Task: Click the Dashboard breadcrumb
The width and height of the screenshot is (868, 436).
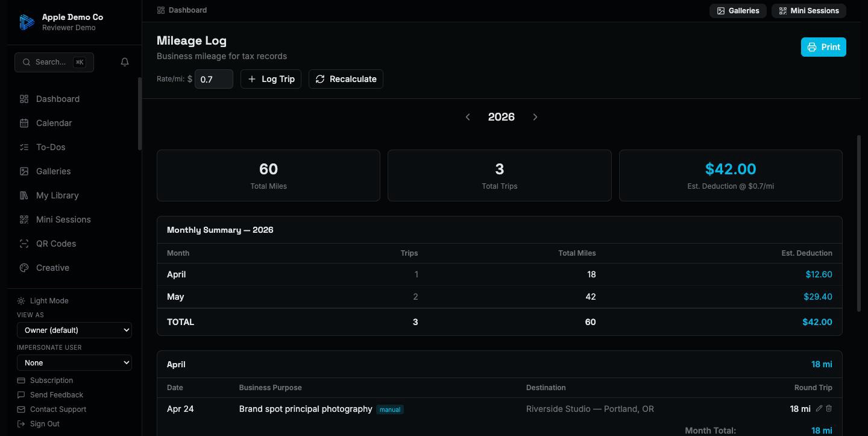Action: click(x=182, y=10)
